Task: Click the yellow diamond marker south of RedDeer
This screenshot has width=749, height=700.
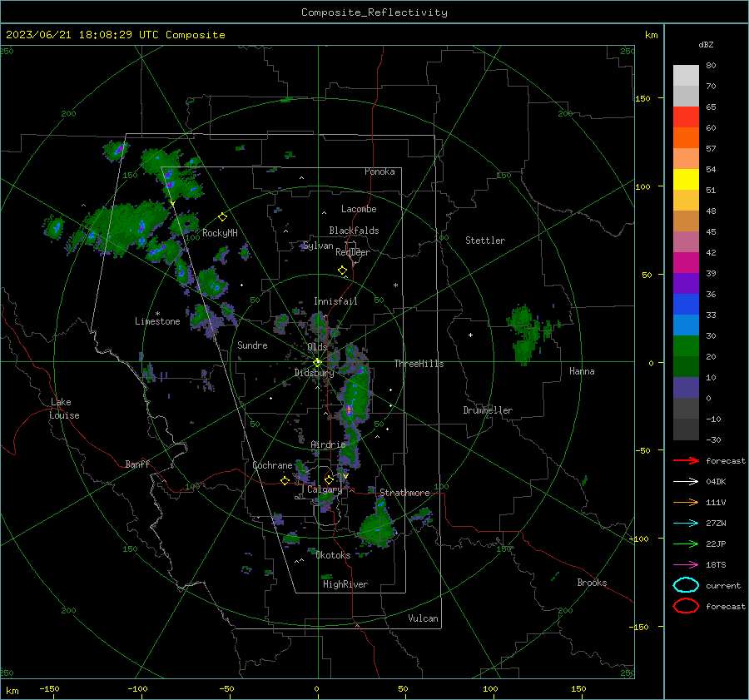Action: pos(342,271)
